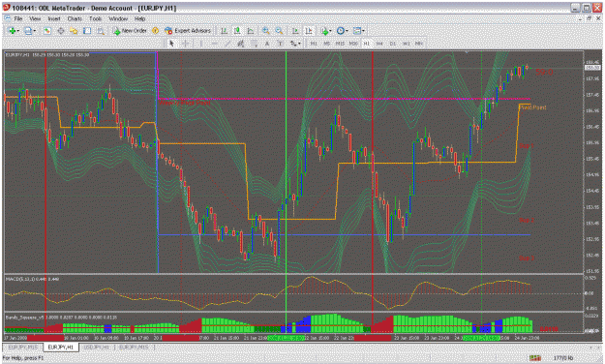This screenshot has height=364, width=605.
Task: Click the yellow MetaEditor icon
Action: [x=155, y=31]
